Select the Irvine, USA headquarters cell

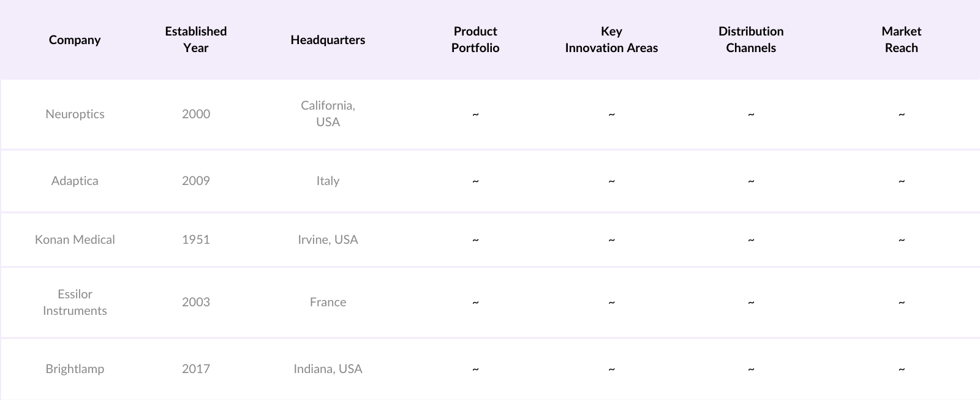(x=328, y=240)
